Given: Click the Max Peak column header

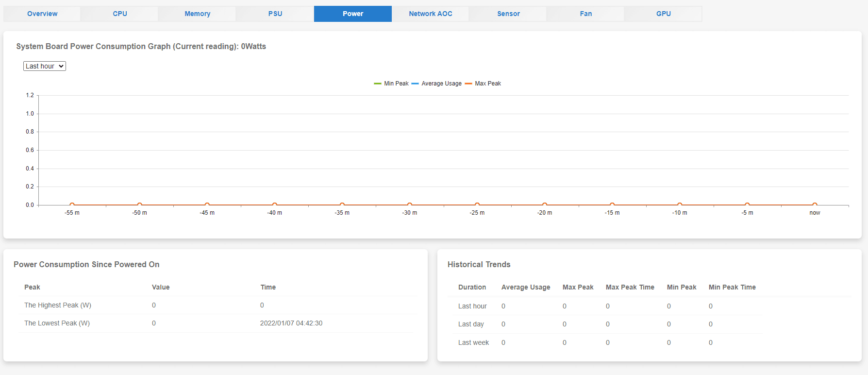Looking at the screenshot, I should tap(578, 287).
